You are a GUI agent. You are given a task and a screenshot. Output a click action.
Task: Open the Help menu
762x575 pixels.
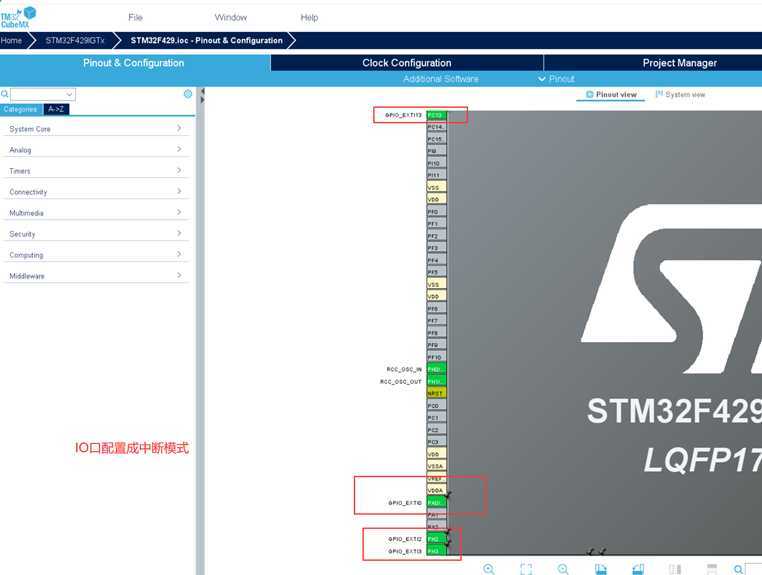(309, 17)
